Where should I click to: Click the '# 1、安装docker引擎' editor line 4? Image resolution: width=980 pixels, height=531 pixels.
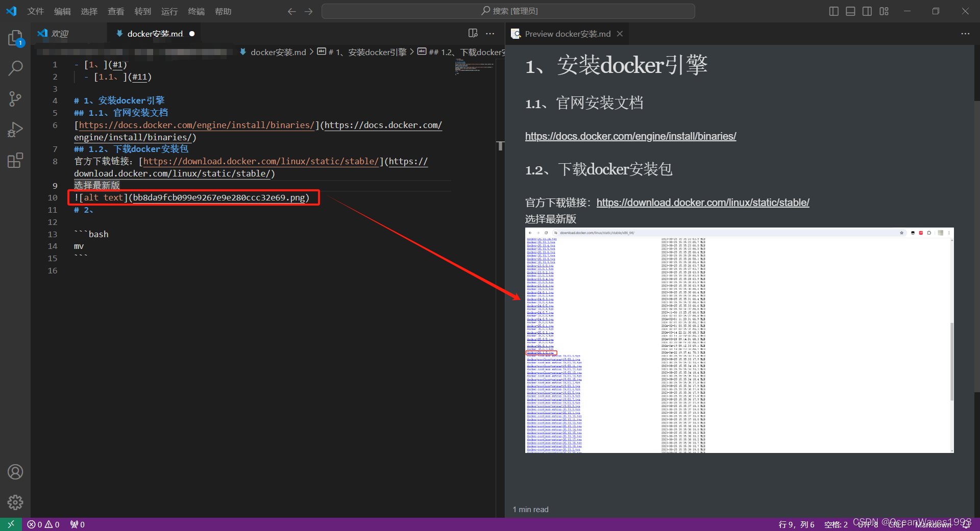click(119, 100)
